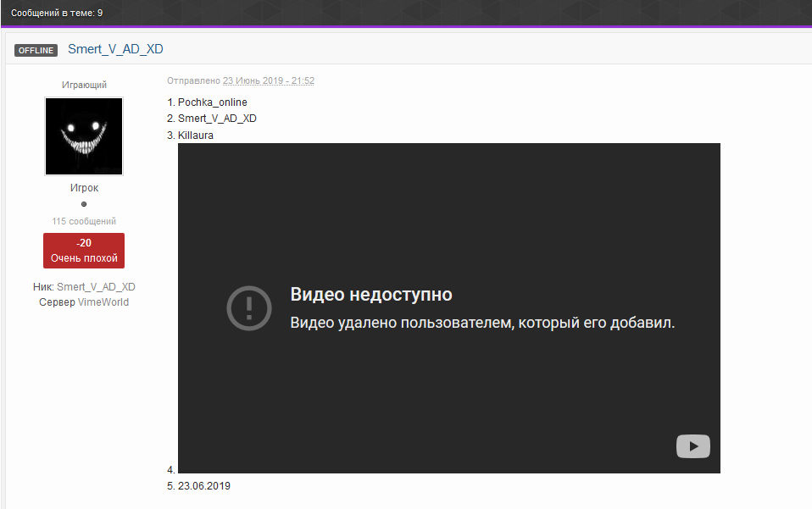Click the YouTube play logo in video

tap(692, 445)
